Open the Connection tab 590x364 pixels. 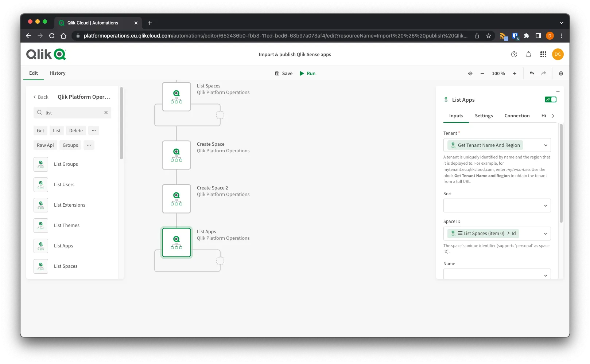pyautogui.click(x=517, y=116)
